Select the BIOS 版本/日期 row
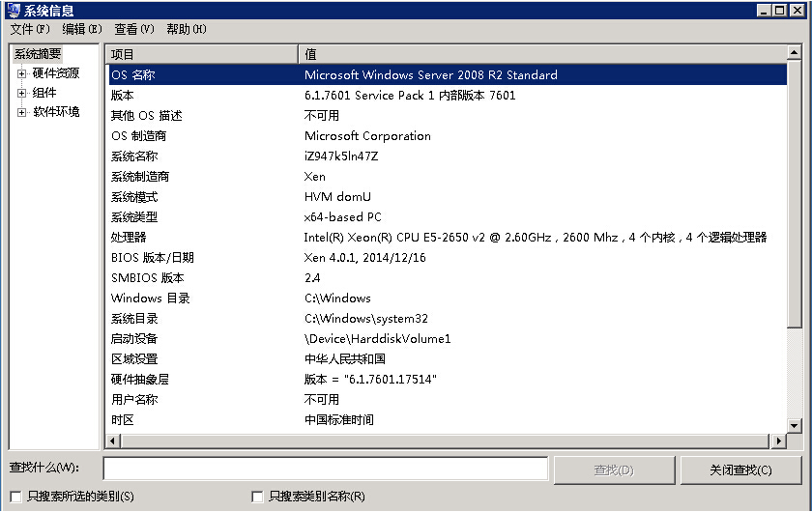This screenshot has height=512, width=812. click(448, 257)
